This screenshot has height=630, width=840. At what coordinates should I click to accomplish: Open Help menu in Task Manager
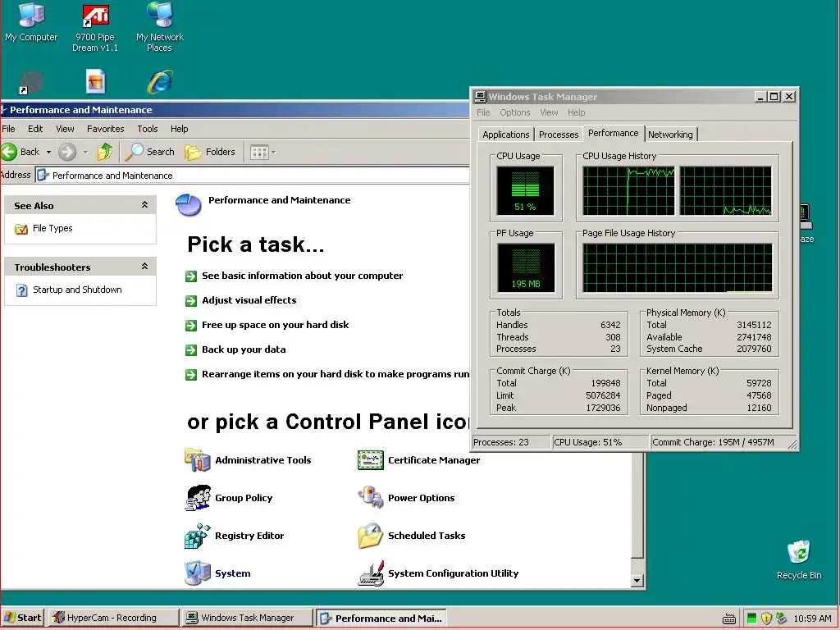pyautogui.click(x=577, y=112)
